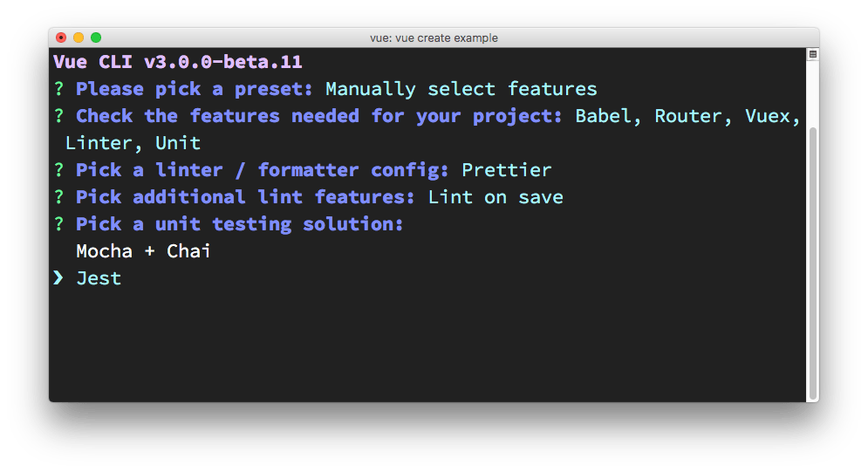Click the 'Prettier' config answer
Image resolution: width=868 pixels, height=472 pixels.
(x=507, y=170)
